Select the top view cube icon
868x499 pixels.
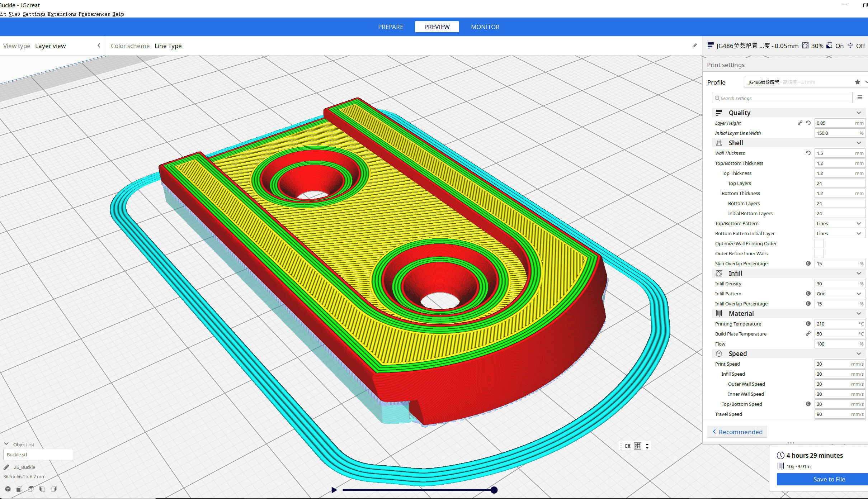(31, 489)
